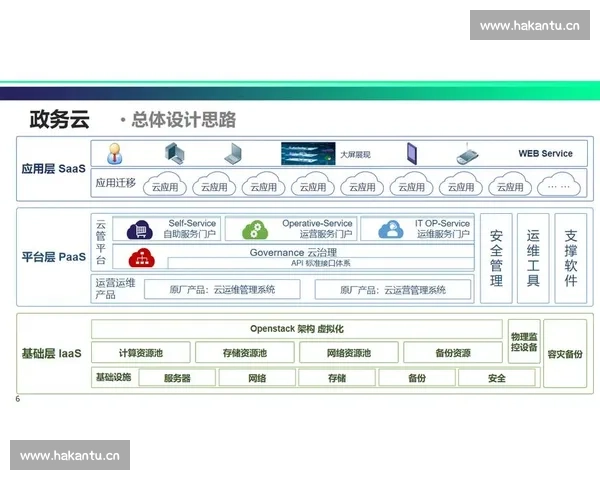Click the 网络 box in the 基础设施 row
This screenshot has width=600, height=480.
[257, 378]
